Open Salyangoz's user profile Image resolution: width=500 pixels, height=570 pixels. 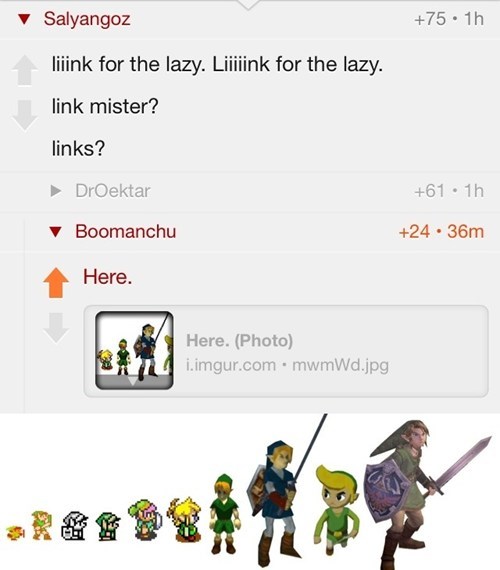[x=87, y=19]
